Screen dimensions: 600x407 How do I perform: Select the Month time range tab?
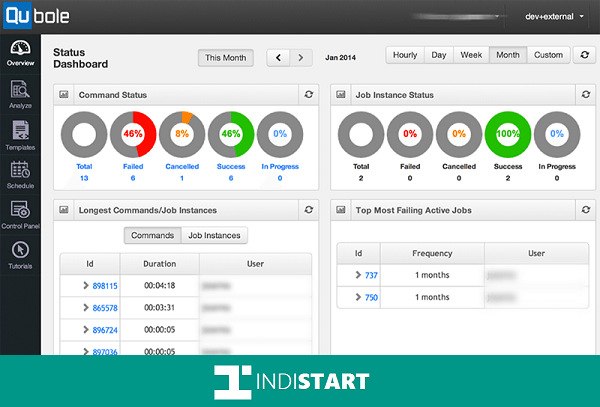click(x=508, y=55)
